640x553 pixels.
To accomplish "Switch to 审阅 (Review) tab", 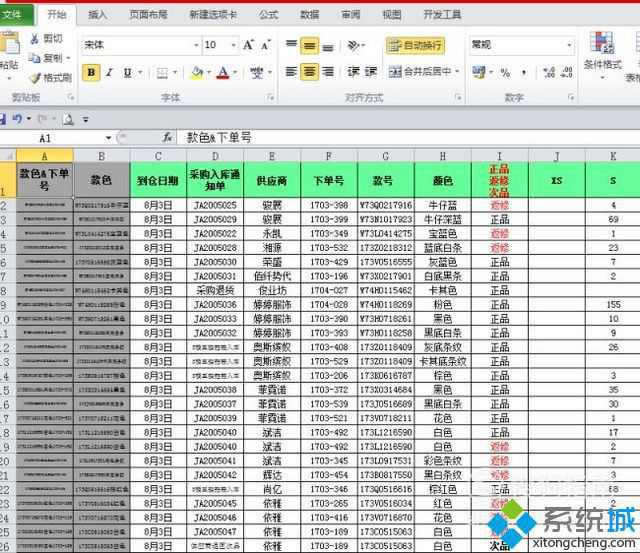I will tap(351, 15).
